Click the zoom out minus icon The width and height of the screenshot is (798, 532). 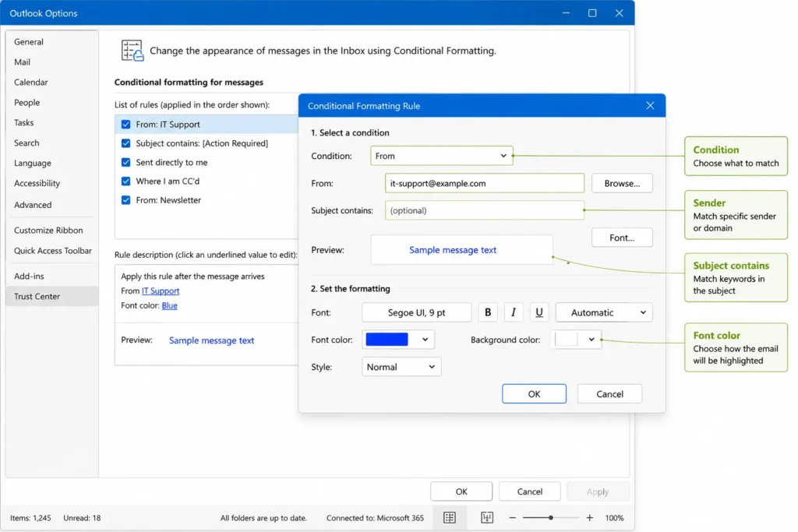point(512,518)
